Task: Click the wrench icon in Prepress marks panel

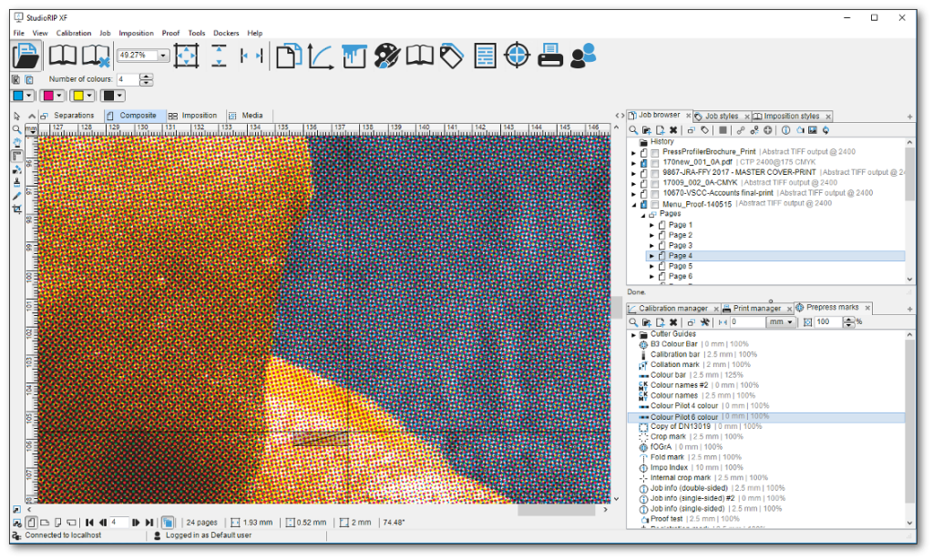Action: (x=706, y=321)
